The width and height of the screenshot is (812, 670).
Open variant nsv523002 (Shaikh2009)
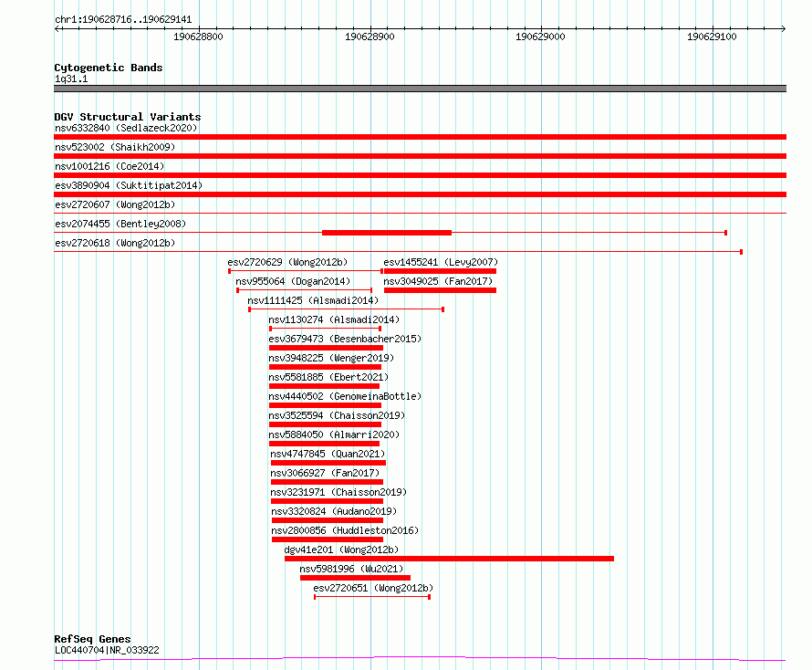pos(115,147)
